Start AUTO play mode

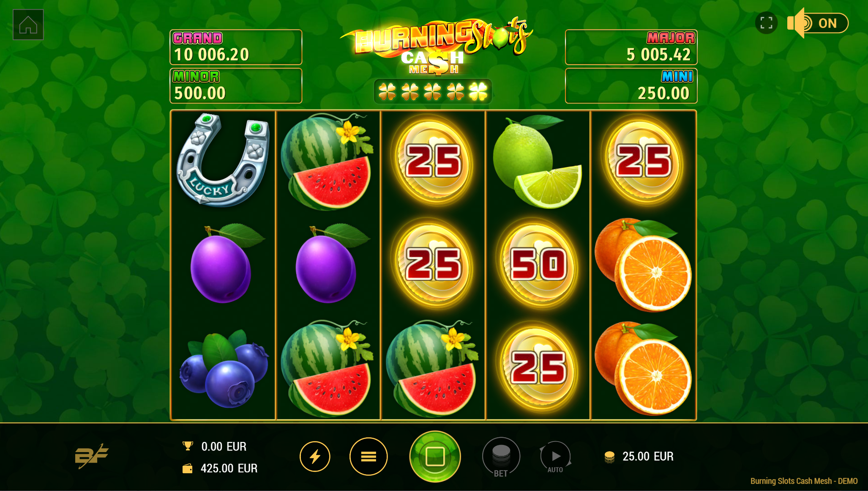(555, 457)
